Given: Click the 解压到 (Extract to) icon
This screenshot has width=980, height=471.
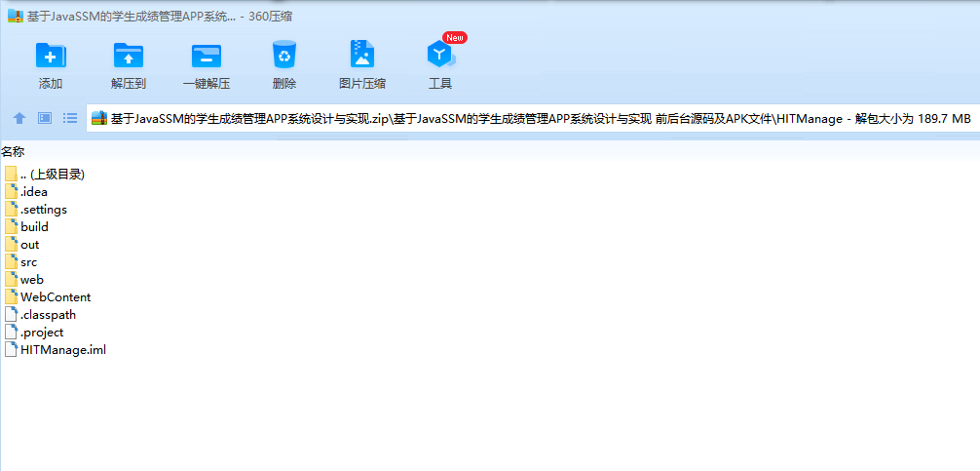Looking at the screenshot, I should point(129,55).
